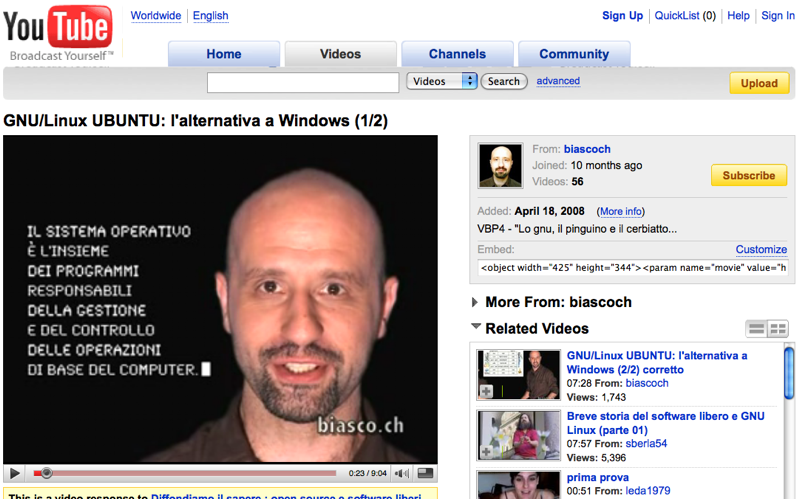Open More info link
Image resolution: width=800 pixels, height=499 pixels.
[621, 211]
